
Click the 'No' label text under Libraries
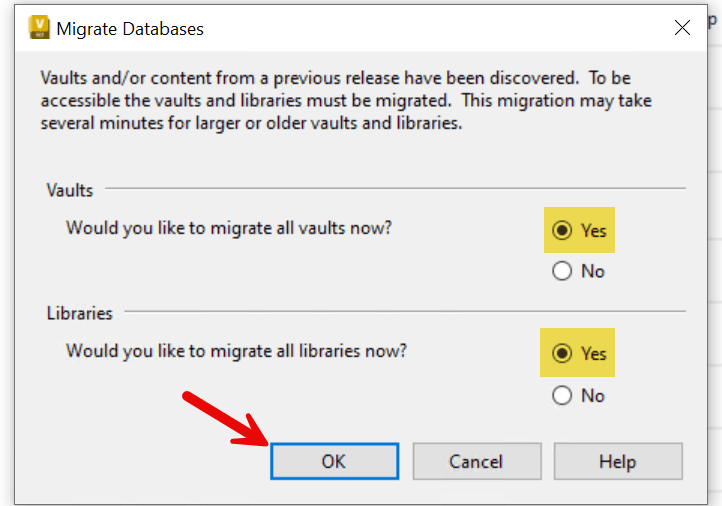pyautogui.click(x=593, y=396)
